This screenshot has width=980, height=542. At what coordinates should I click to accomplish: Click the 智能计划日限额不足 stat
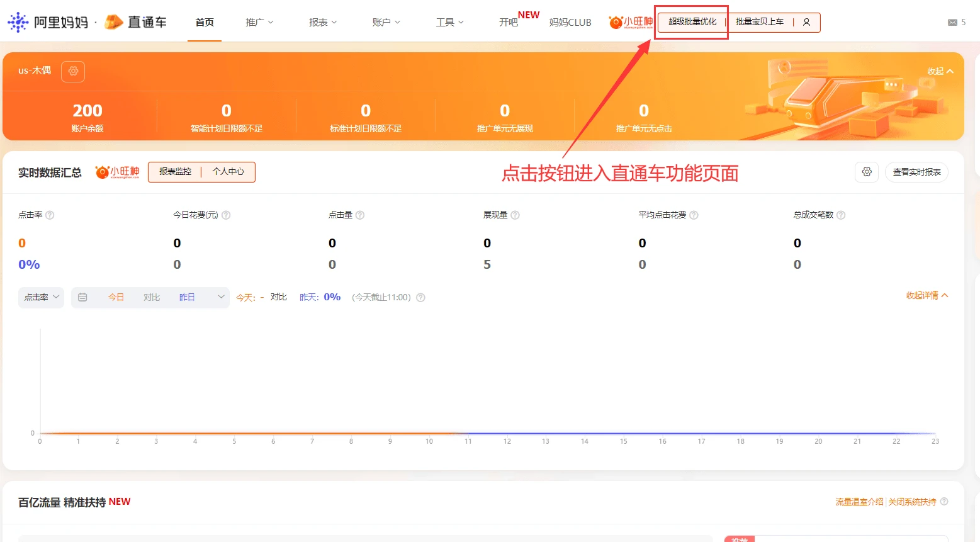227,118
